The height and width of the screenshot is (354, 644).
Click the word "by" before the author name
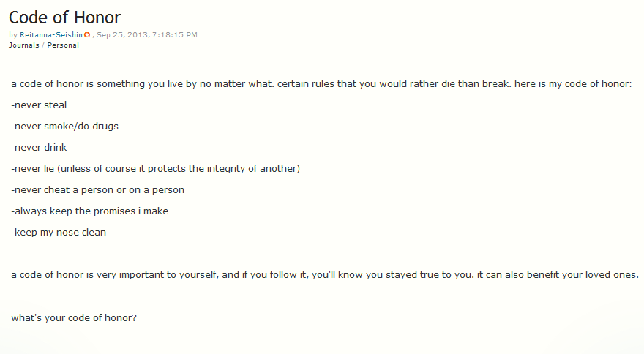coord(13,35)
